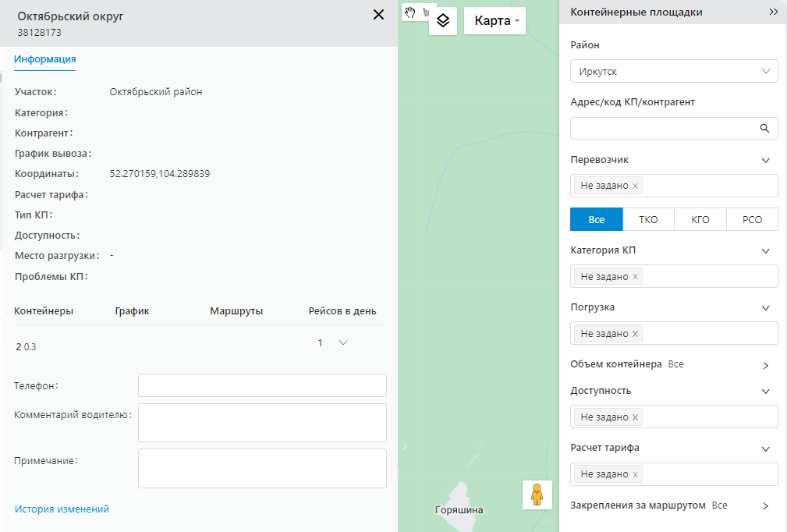The height and width of the screenshot is (532, 787).
Task: Remove the Не задано tag under Погрузка
Action: click(636, 334)
